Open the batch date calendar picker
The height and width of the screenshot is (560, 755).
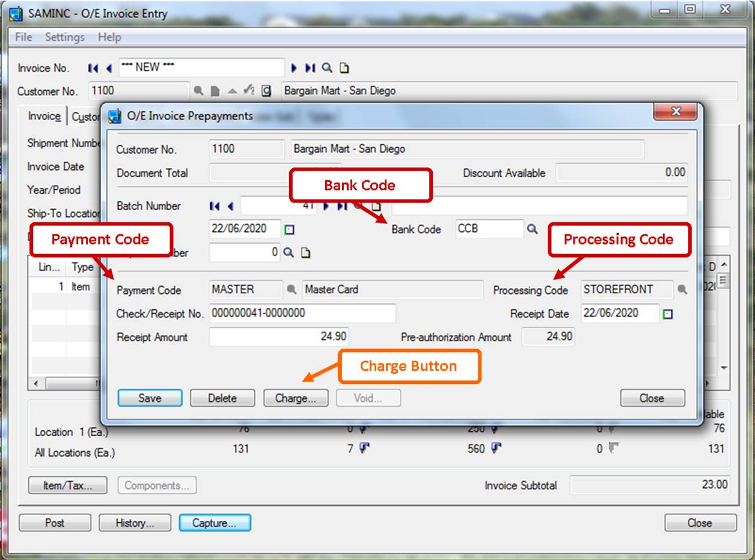[x=289, y=230]
